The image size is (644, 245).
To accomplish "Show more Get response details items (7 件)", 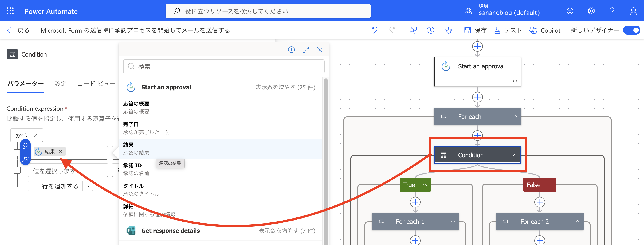I will click(287, 231).
